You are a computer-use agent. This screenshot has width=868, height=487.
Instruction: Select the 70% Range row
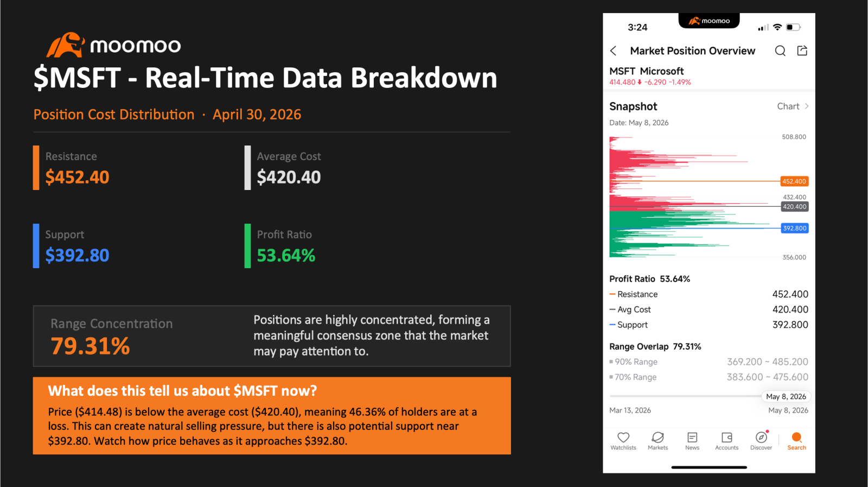pos(709,377)
